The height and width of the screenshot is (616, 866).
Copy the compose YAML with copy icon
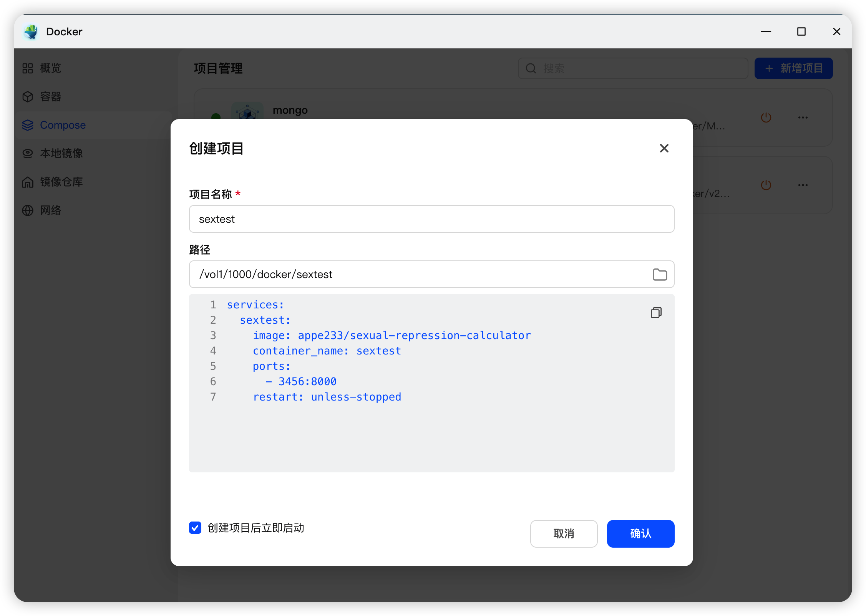click(x=656, y=313)
